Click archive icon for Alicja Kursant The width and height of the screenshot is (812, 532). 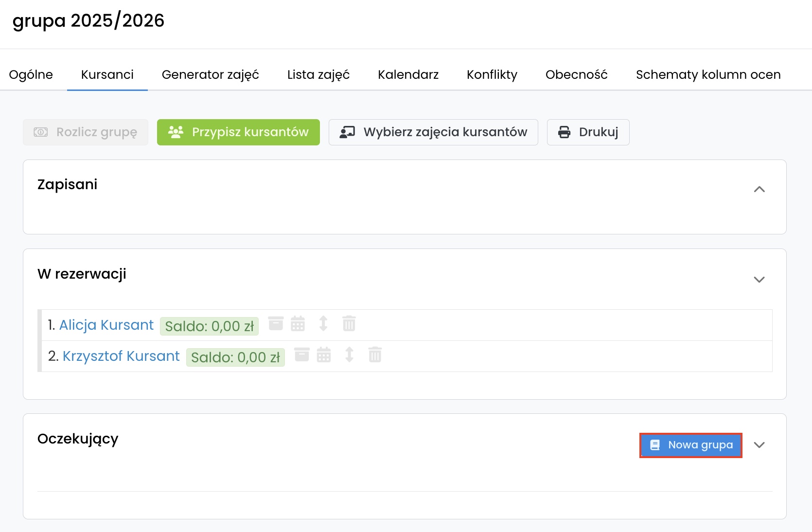click(x=276, y=323)
